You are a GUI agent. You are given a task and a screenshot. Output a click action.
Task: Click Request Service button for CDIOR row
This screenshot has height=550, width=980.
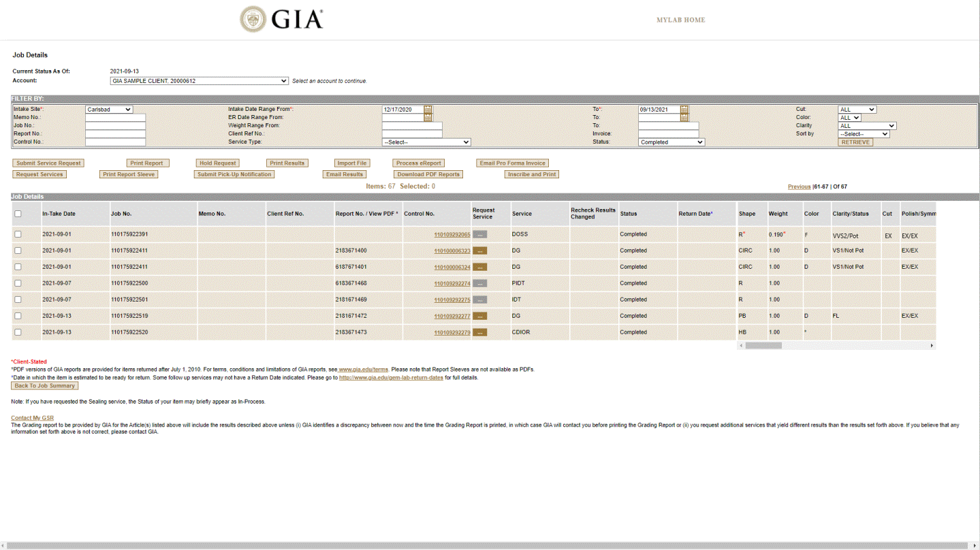click(479, 332)
